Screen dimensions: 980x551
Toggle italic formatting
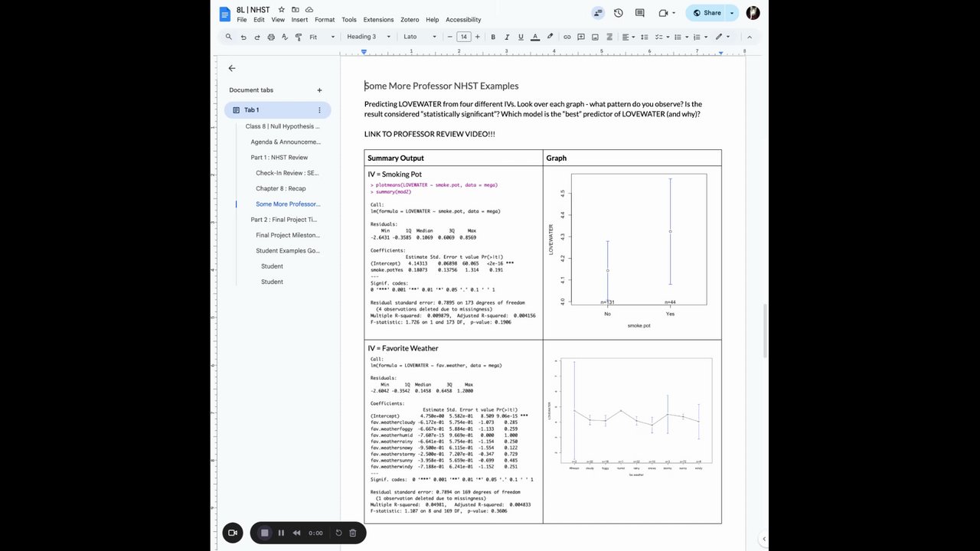pos(507,37)
